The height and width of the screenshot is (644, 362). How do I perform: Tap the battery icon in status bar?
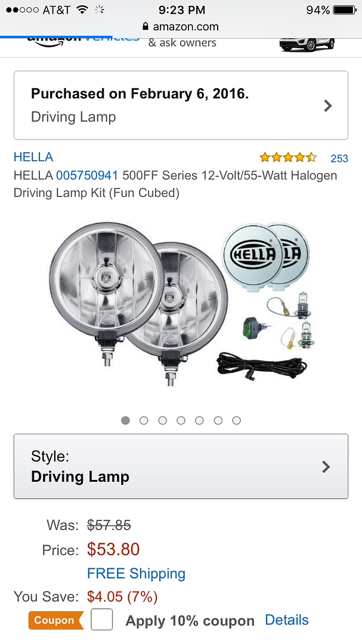pyautogui.click(x=344, y=10)
